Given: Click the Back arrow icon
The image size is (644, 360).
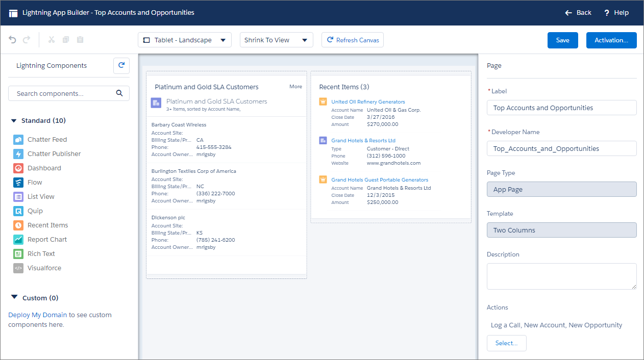Looking at the screenshot, I should point(568,13).
